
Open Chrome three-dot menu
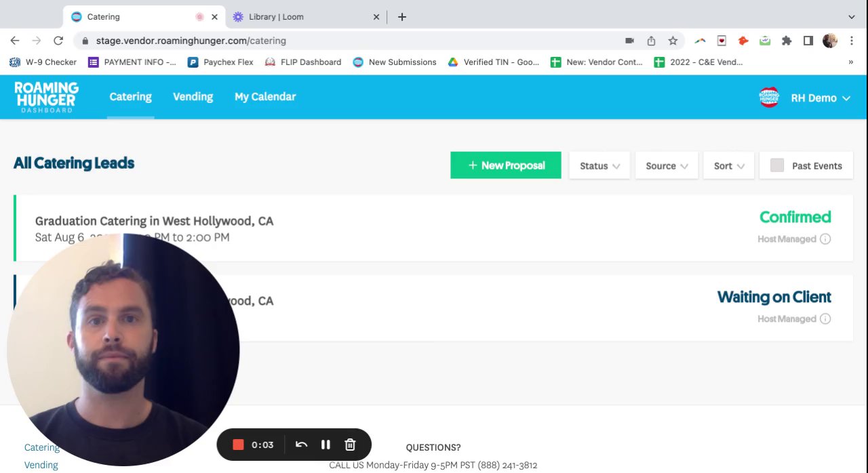click(x=852, y=41)
